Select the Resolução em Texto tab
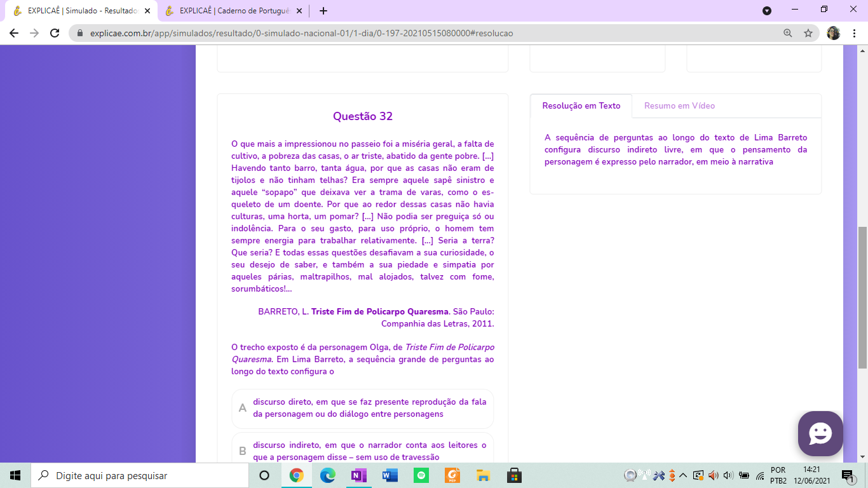Image resolution: width=868 pixels, height=488 pixels. [581, 105]
